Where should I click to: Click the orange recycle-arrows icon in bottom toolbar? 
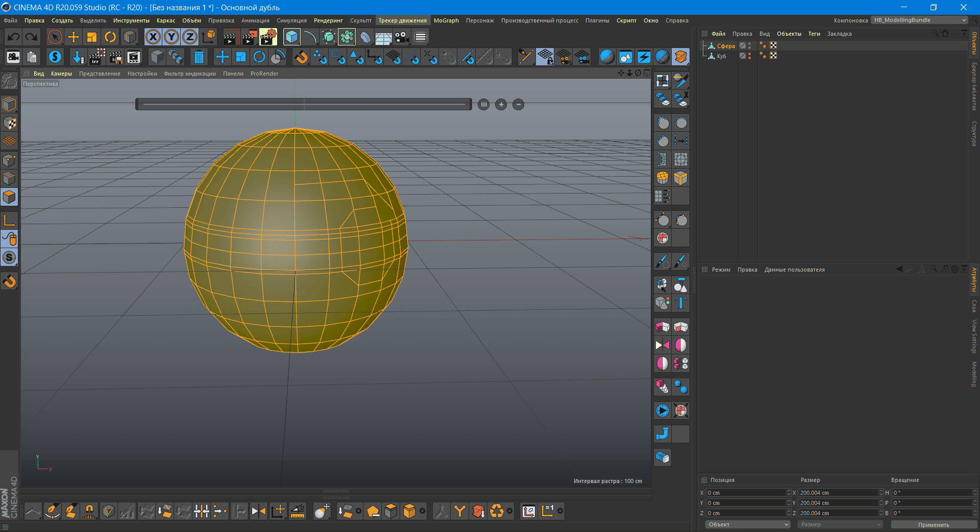click(496, 511)
